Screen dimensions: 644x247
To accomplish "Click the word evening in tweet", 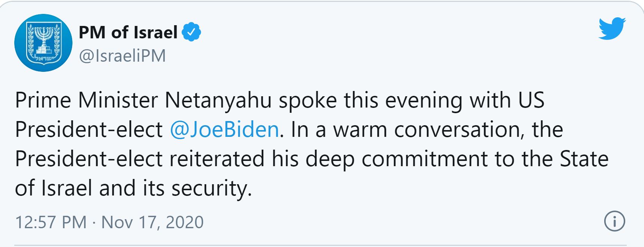I will (424, 101).
